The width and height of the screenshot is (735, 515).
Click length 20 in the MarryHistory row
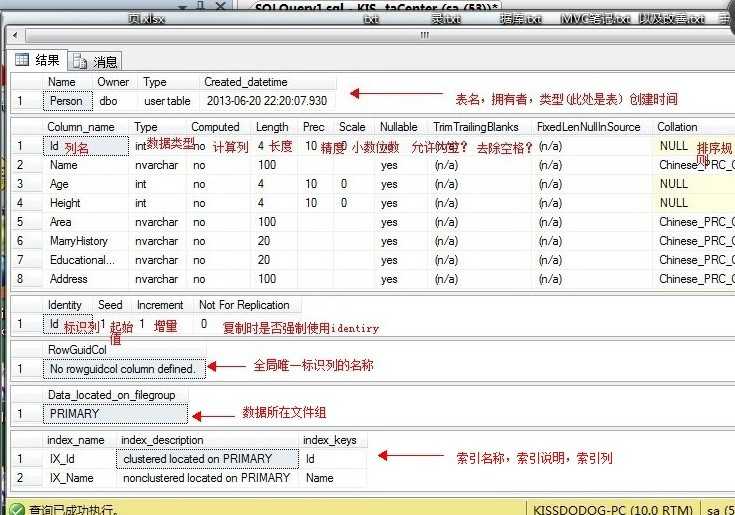pyautogui.click(x=275, y=241)
